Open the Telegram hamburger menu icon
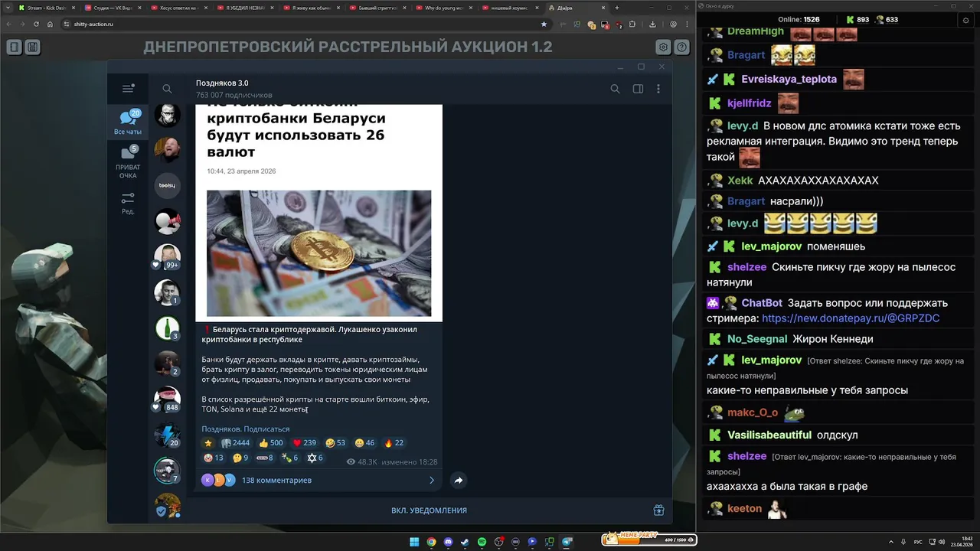This screenshot has height=551, width=980. click(128, 89)
